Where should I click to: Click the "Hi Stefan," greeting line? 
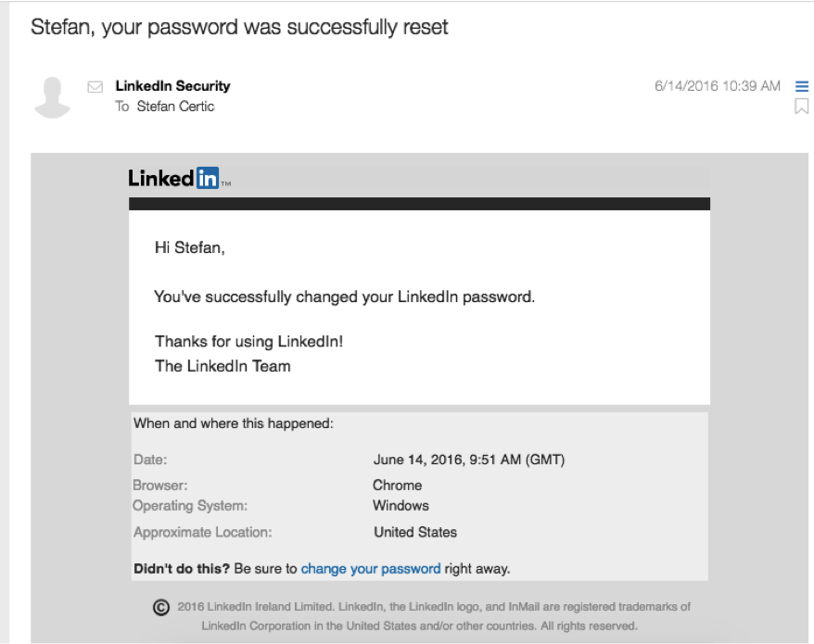[190, 248]
